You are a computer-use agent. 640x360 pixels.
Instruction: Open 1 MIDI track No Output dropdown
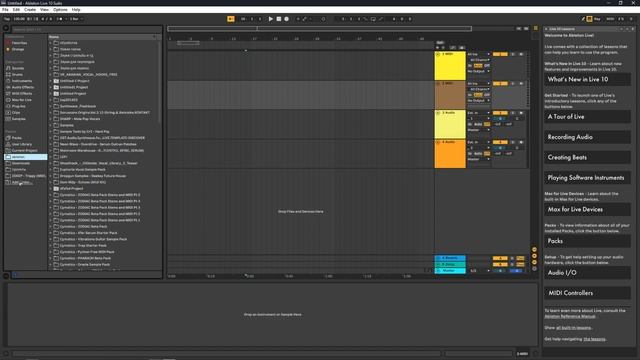click(x=478, y=71)
